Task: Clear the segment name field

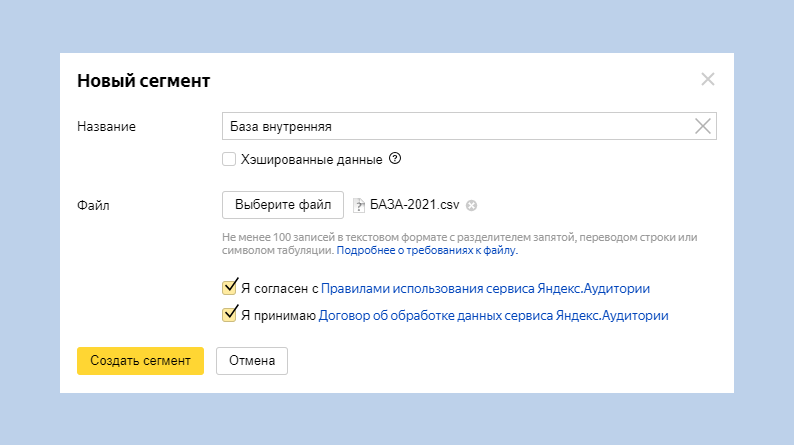Action: [702, 126]
